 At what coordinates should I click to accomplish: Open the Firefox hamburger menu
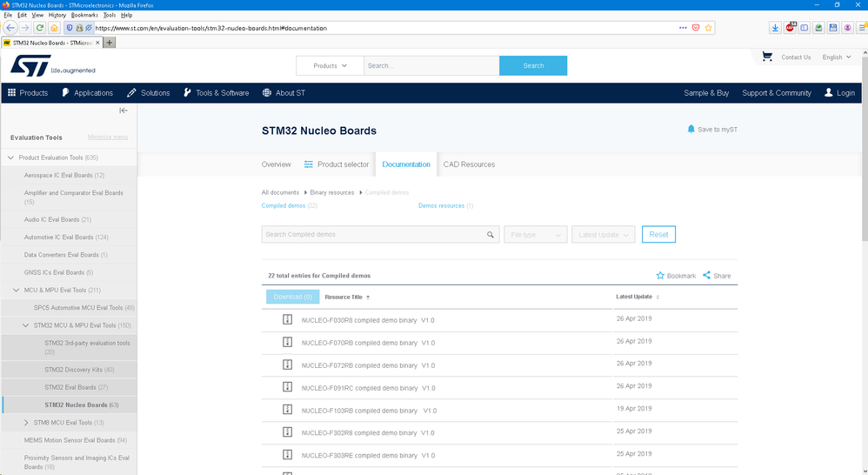[x=863, y=28]
